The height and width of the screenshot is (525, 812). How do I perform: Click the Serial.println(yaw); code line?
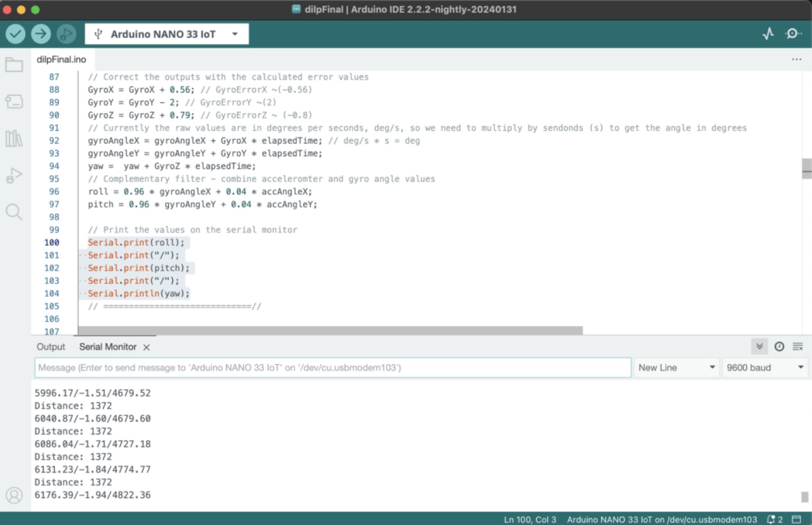[x=139, y=293]
